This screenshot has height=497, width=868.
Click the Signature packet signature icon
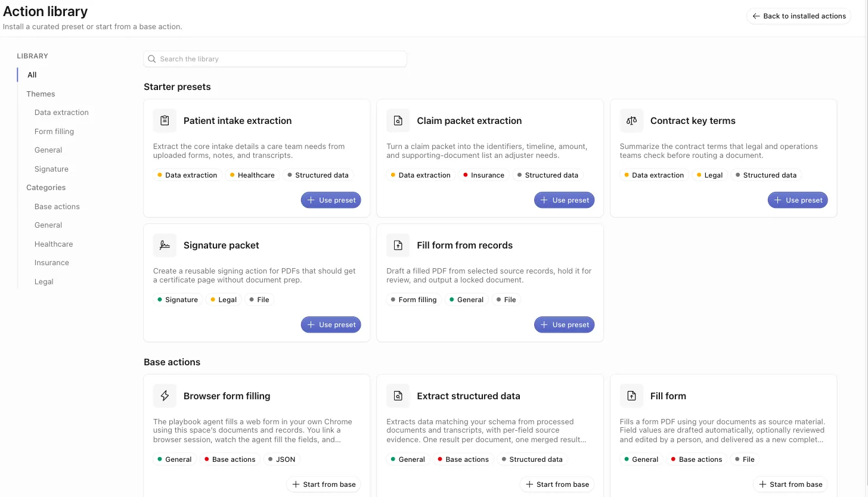pyautogui.click(x=165, y=245)
